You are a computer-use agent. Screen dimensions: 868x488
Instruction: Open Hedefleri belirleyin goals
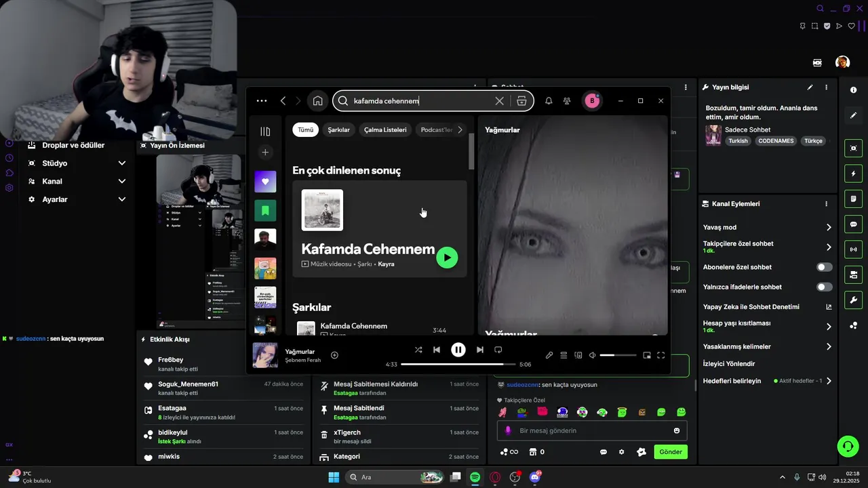(x=768, y=381)
